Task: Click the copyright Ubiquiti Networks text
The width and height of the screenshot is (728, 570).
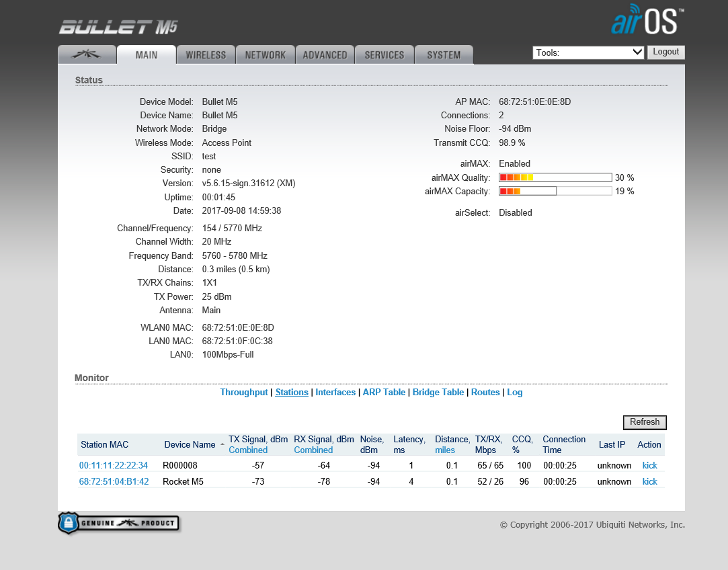Action: point(592,524)
